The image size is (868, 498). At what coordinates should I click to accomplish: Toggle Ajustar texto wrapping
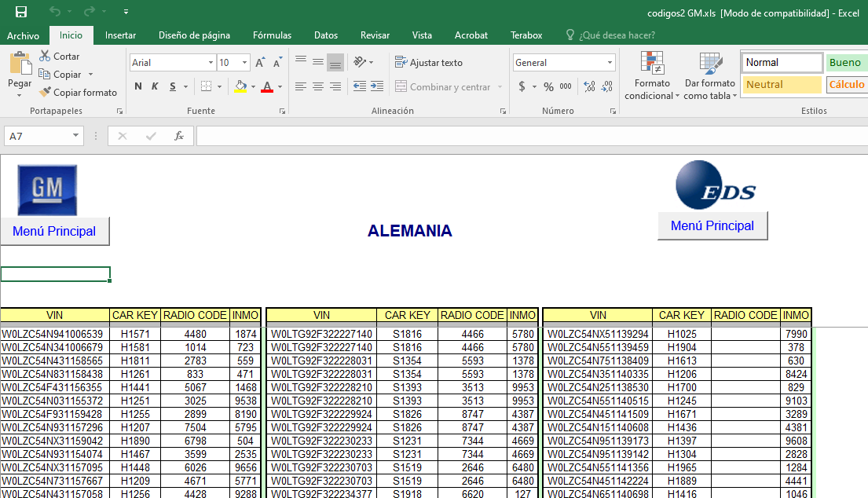coord(429,63)
